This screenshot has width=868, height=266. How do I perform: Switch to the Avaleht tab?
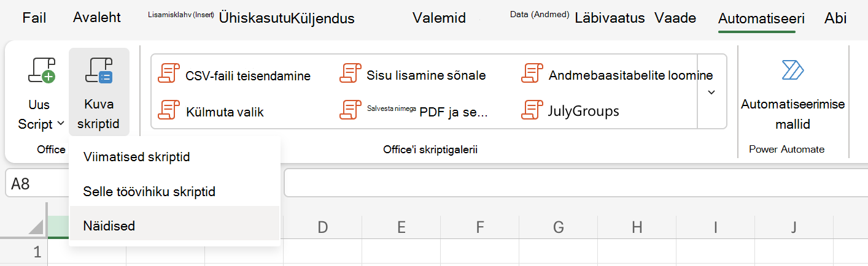[97, 18]
